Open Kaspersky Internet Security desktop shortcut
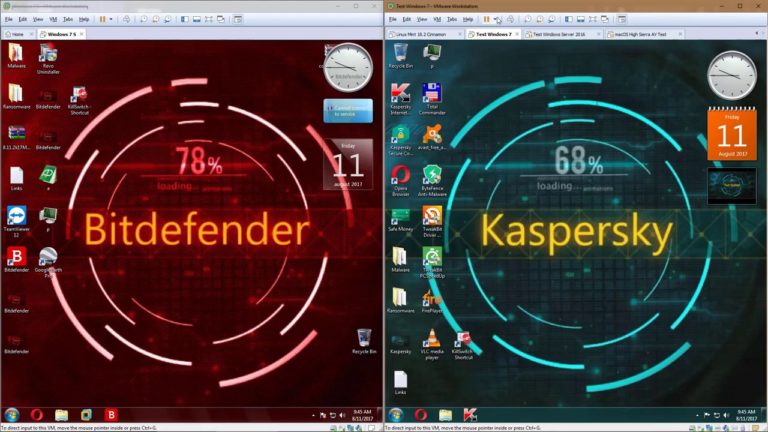 point(401,99)
